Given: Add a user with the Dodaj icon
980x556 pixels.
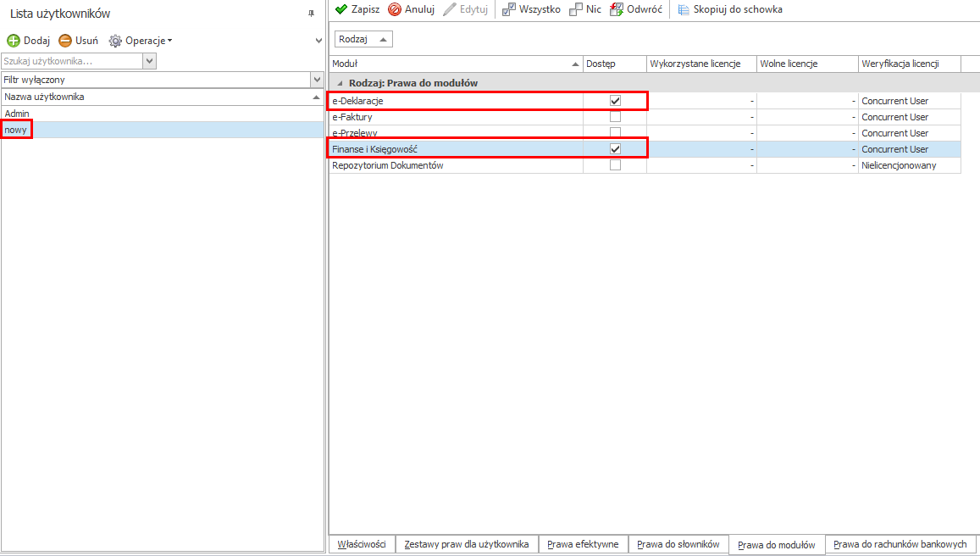Looking at the screenshot, I should click(x=14, y=41).
